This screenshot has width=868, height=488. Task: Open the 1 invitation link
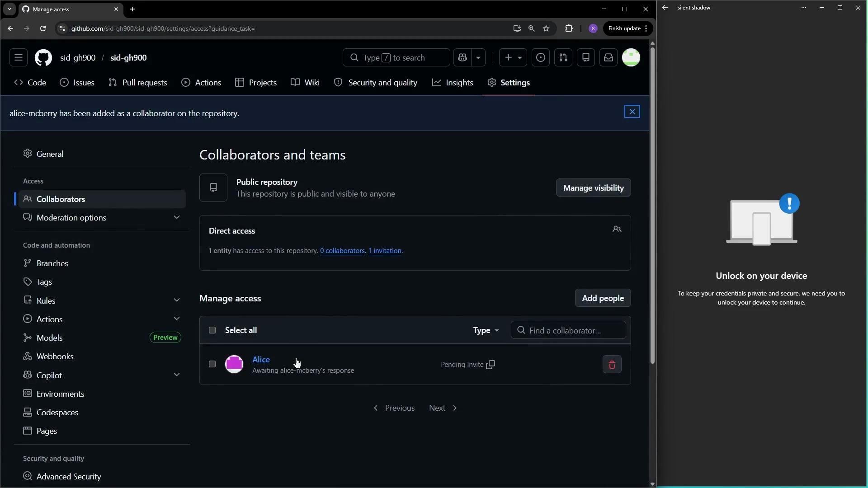tap(385, 251)
